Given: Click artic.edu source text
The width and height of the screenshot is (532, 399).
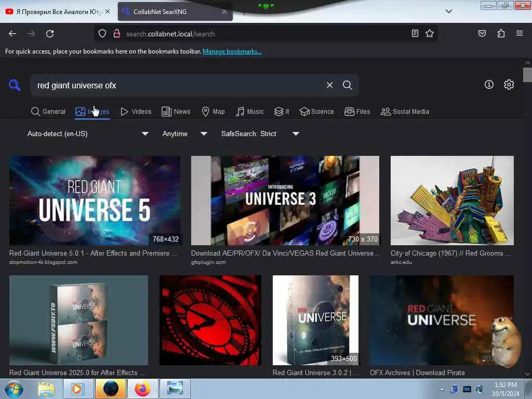Looking at the screenshot, I should (401, 262).
